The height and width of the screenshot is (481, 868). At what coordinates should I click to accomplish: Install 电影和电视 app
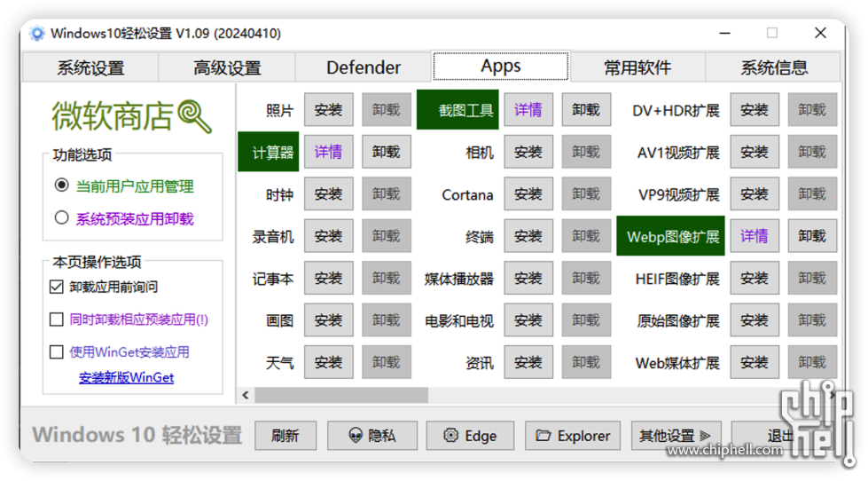coord(528,320)
